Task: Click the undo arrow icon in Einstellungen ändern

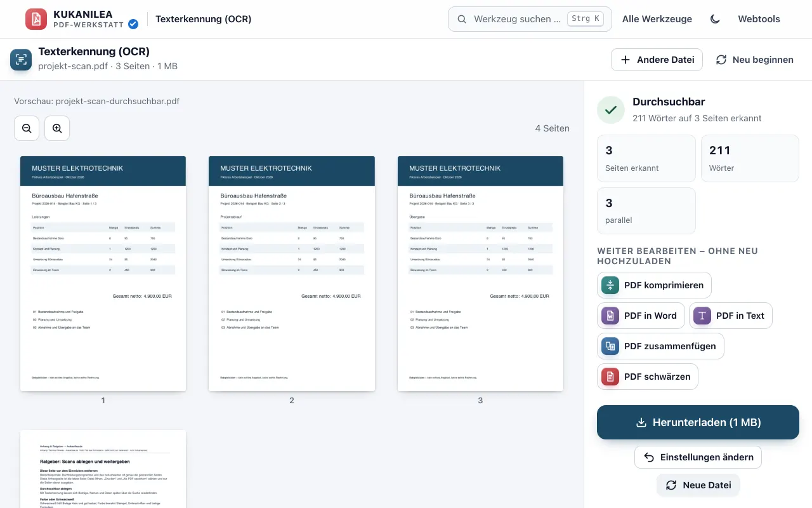Action: pos(649,457)
